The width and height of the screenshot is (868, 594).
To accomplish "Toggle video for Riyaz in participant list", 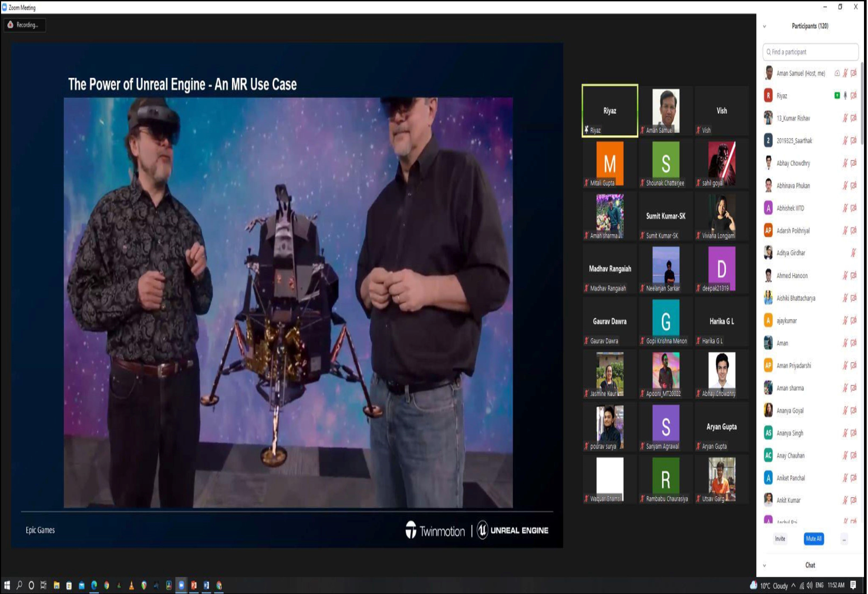I will (854, 96).
